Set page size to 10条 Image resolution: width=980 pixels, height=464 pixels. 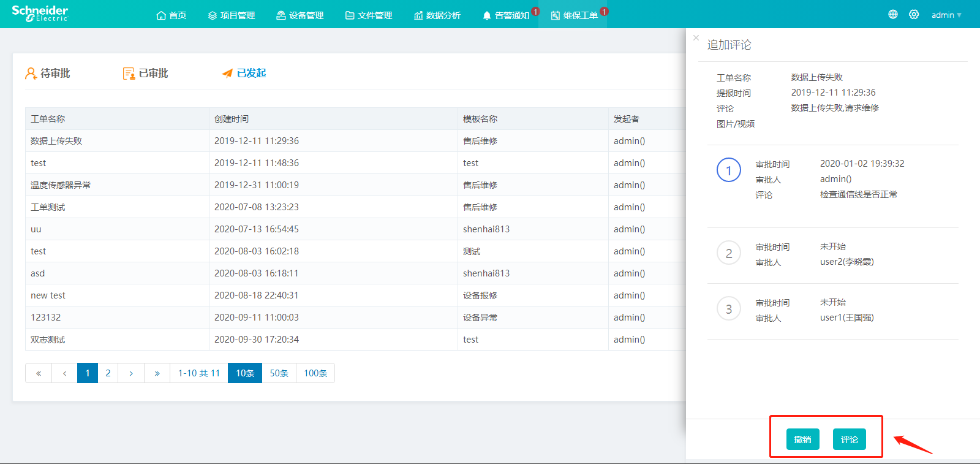point(245,373)
